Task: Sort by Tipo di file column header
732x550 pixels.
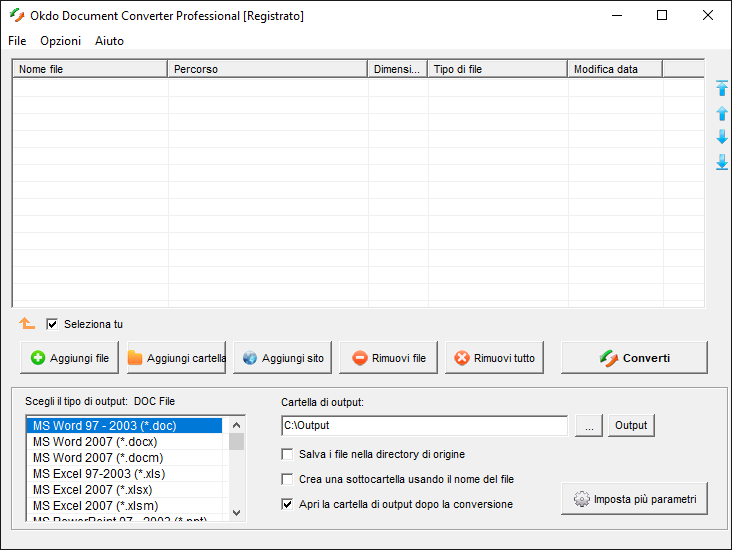Action: [498, 69]
